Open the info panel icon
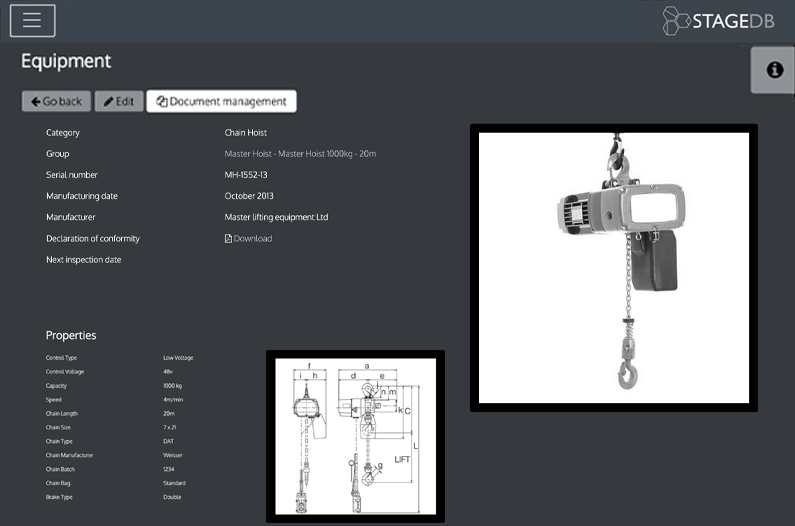 773,70
